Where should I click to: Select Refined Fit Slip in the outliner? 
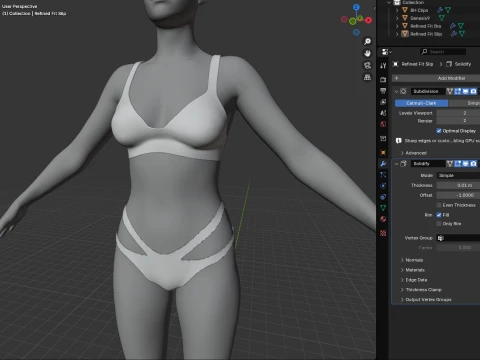tap(426, 34)
